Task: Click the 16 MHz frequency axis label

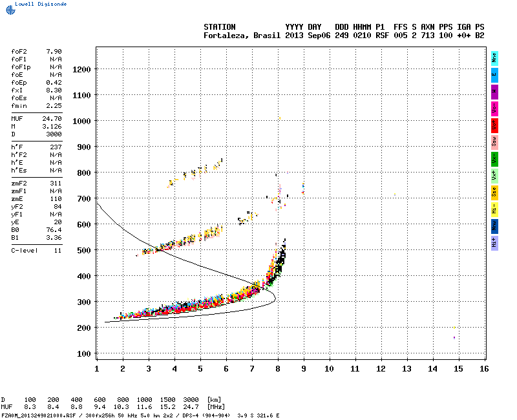Action: (483, 368)
